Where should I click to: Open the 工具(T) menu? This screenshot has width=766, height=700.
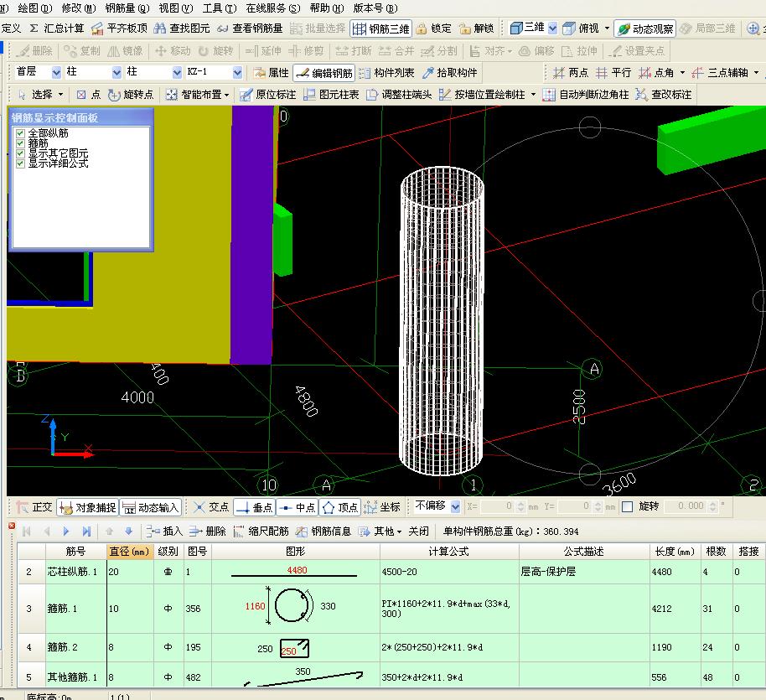pos(220,8)
